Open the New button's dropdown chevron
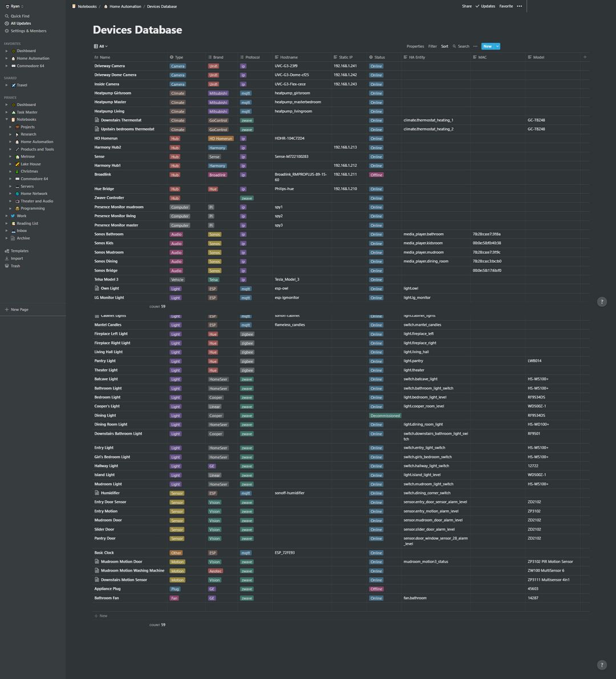Viewport: 616px width, 679px height. [x=496, y=46]
